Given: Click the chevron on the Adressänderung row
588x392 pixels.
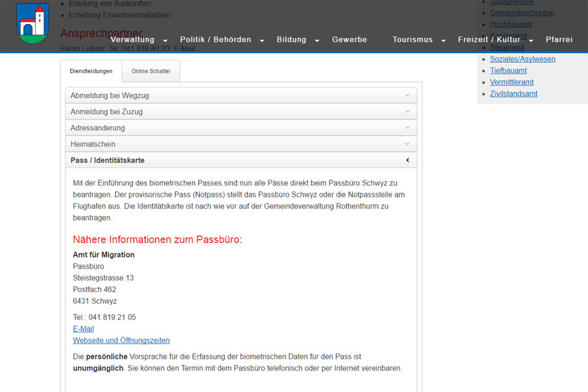Looking at the screenshot, I should click(407, 127).
